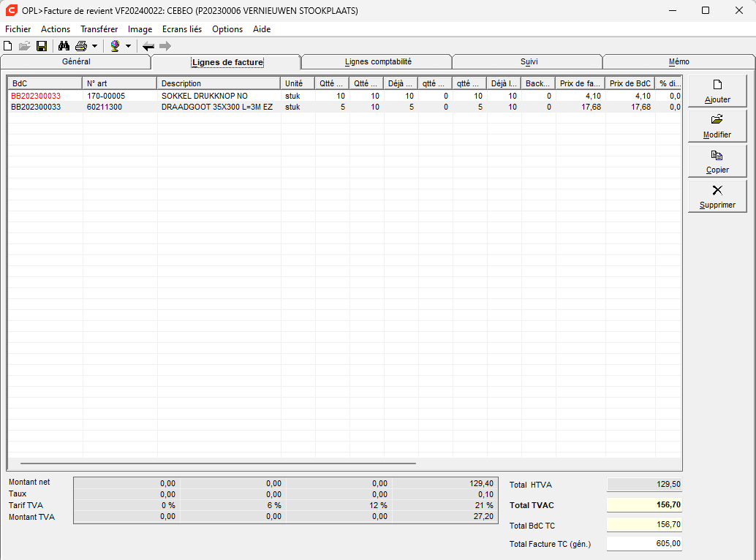The width and height of the screenshot is (756, 560).
Task: Click the Total Facture TC field showing 605,00
Action: click(x=644, y=544)
